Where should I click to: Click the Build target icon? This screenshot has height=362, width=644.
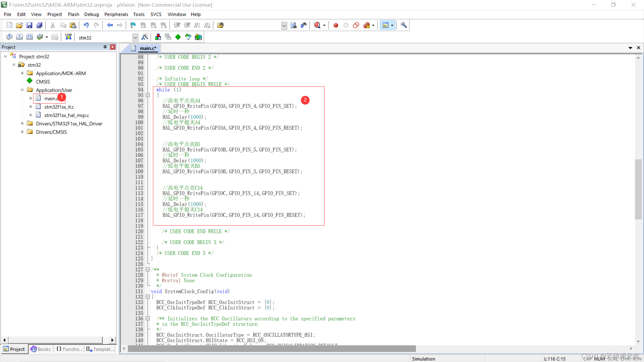pyautogui.click(x=19, y=37)
